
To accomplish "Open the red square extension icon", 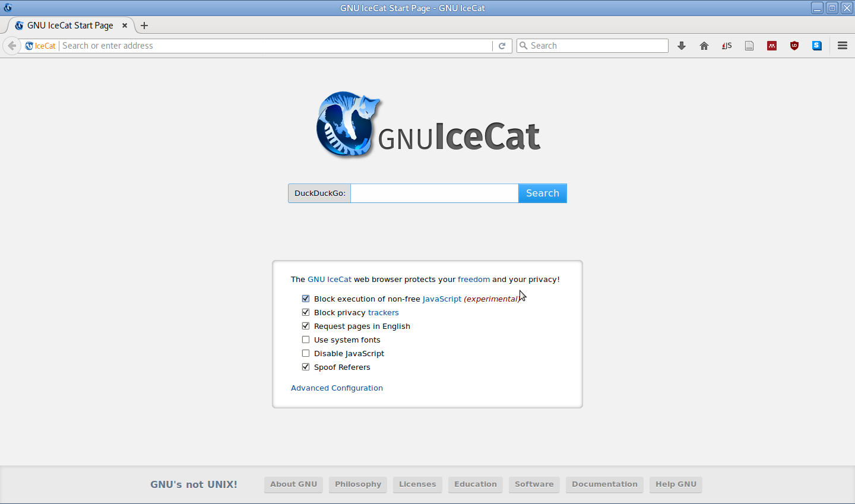I will coord(772,46).
